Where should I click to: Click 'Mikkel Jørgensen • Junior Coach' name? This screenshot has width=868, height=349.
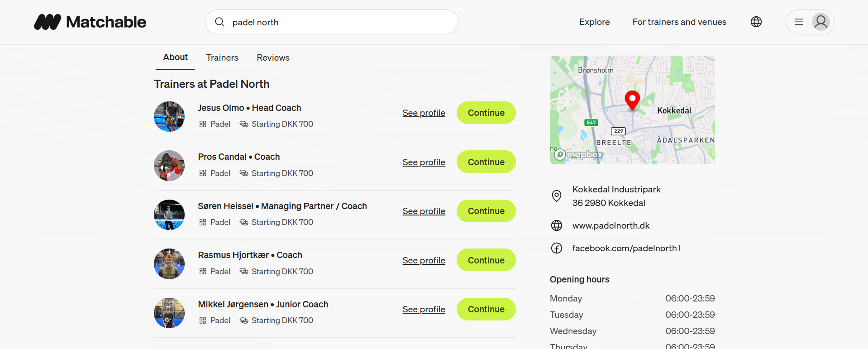tap(263, 304)
